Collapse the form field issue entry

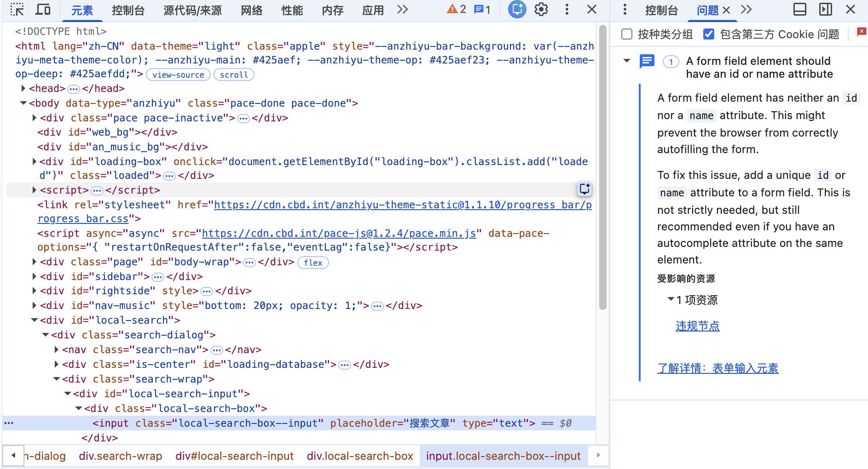coord(627,61)
